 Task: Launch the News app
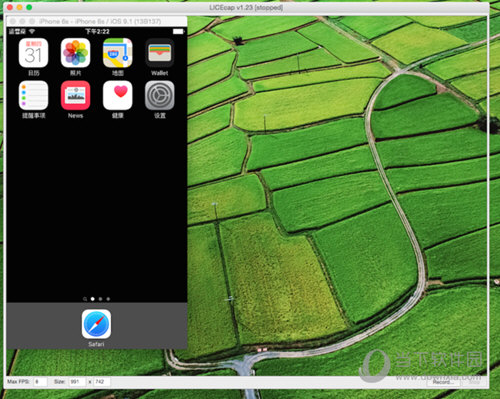[75, 95]
